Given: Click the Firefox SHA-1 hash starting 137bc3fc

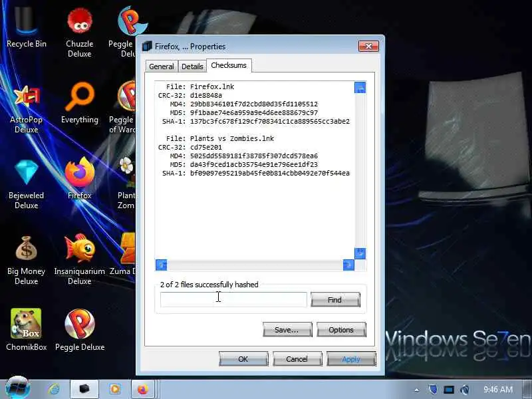Looking at the screenshot, I should (270, 121).
